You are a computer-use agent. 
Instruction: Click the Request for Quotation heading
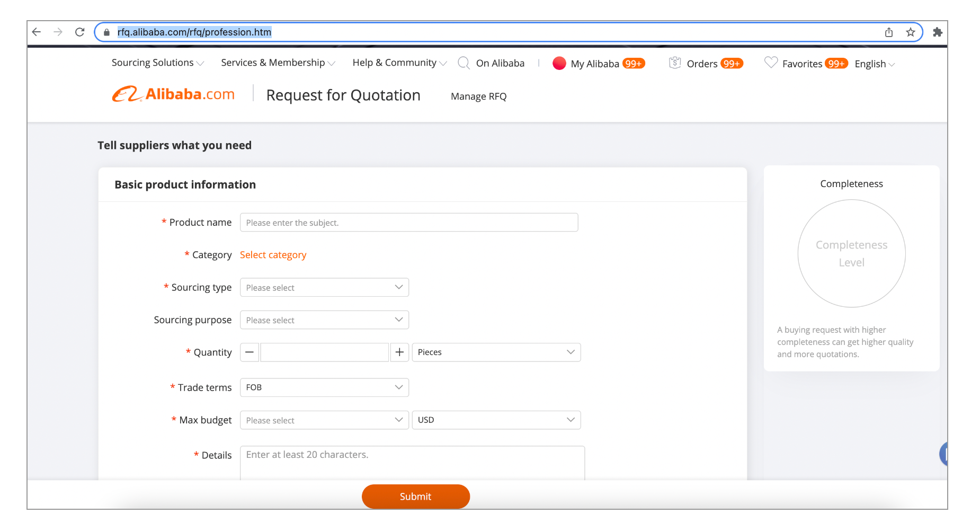click(x=343, y=95)
